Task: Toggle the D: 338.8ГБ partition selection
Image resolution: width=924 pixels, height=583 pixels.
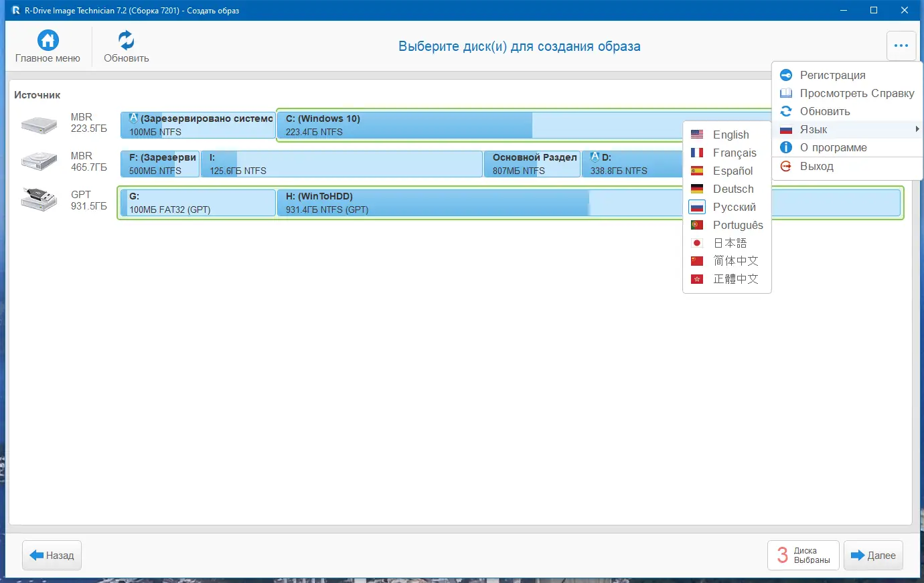Action: click(629, 164)
